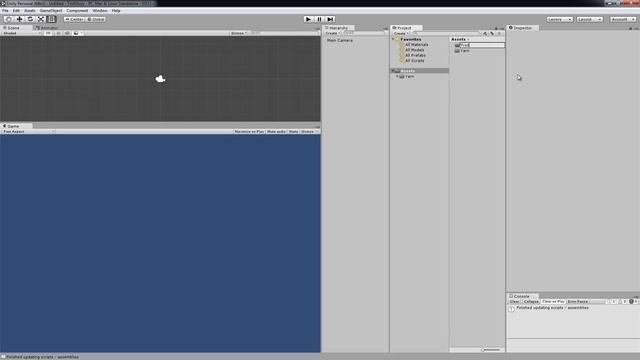Open the Project Create dropdown
This screenshot has height=360, width=640.
tap(401, 33)
